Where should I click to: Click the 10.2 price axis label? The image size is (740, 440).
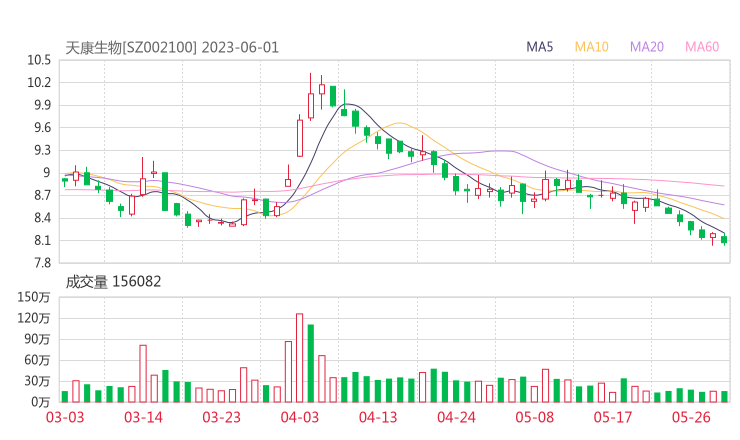[x=39, y=83]
